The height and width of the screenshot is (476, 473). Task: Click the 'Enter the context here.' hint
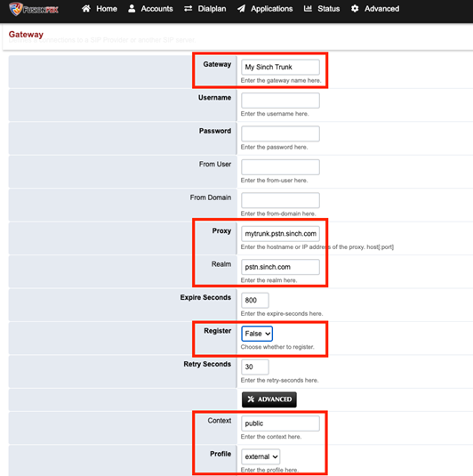coord(271,437)
